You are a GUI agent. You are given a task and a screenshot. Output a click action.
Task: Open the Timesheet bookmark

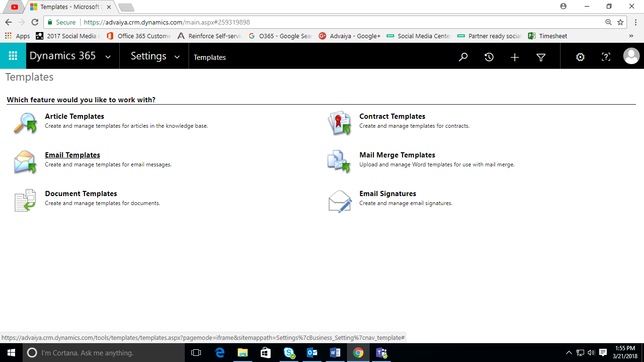coord(547,36)
